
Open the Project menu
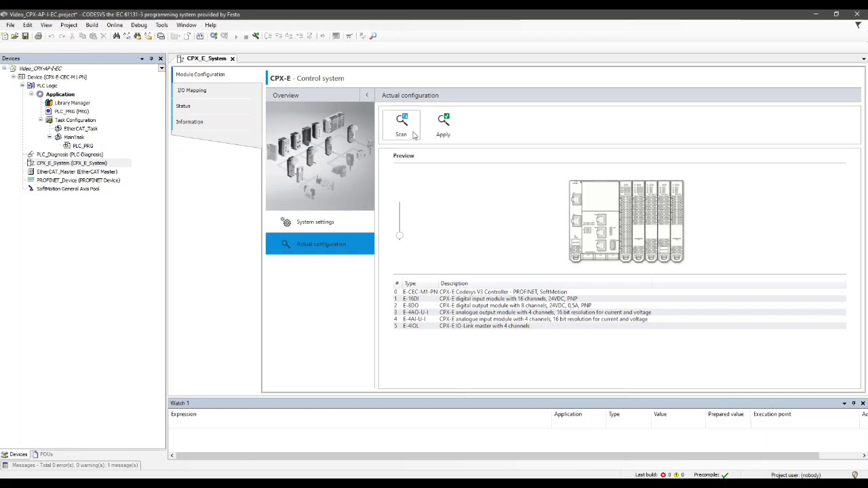[68, 25]
